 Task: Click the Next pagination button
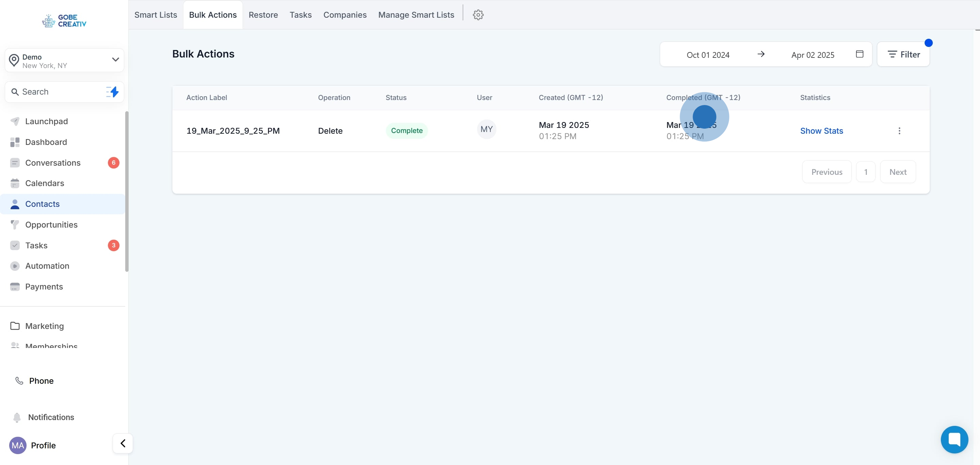tap(897, 172)
